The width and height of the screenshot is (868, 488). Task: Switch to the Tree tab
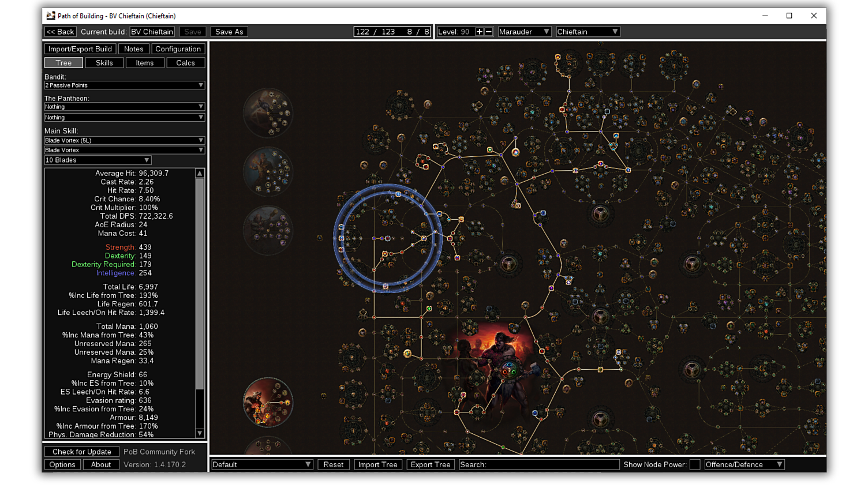[63, 63]
